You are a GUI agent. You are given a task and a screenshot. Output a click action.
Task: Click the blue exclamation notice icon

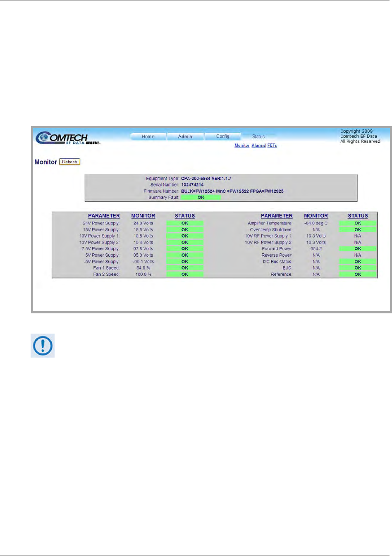coord(43,346)
